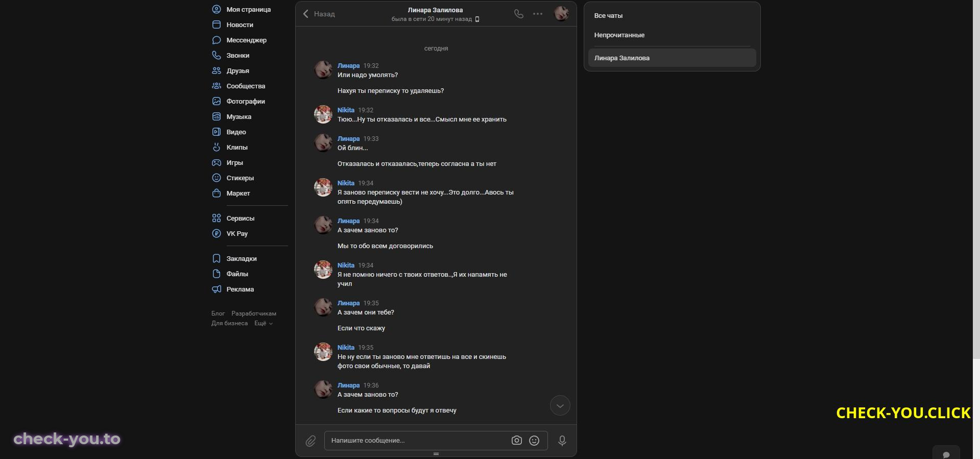The height and width of the screenshot is (459, 980).
Task: Attach a photo with camera icon
Action: coord(517,441)
